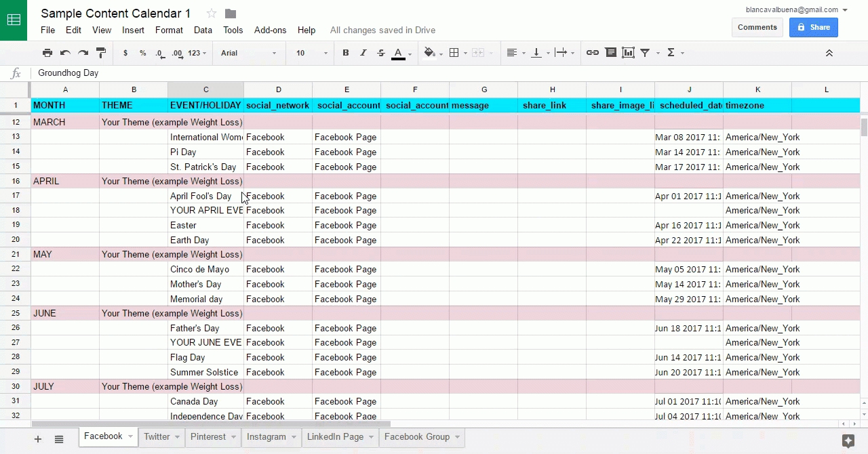Open the Arial font family dropdown
868x454 pixels.
248,53
